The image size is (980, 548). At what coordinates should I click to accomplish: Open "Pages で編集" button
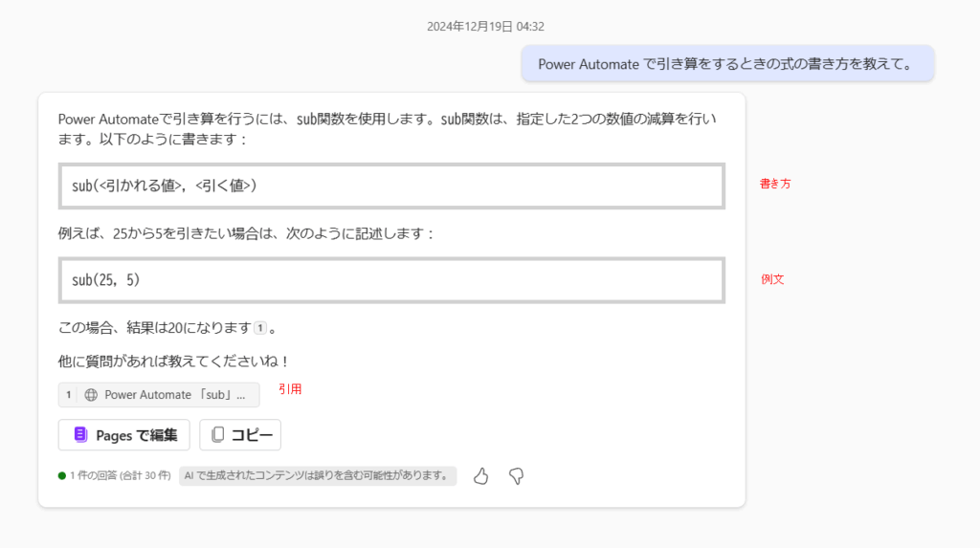pyautogui.click(x=123, y=435)
